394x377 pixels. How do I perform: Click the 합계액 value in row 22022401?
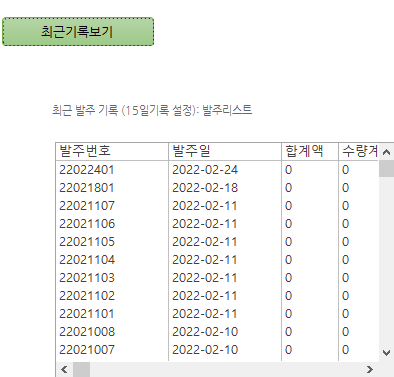288,170
